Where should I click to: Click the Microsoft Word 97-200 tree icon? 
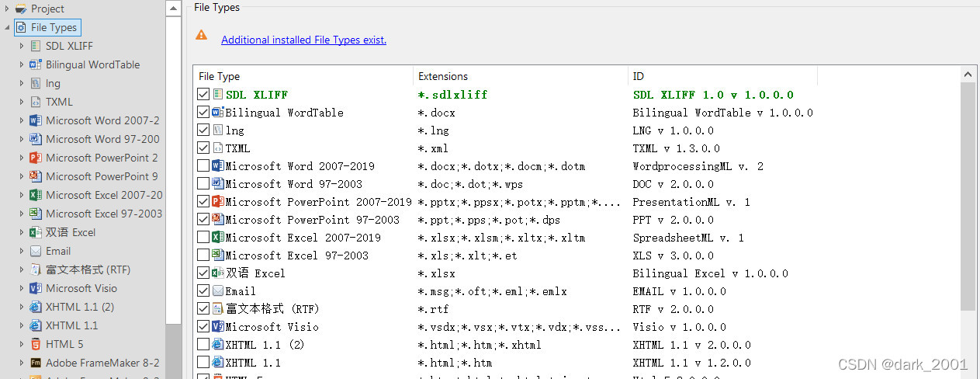point(35,139)
